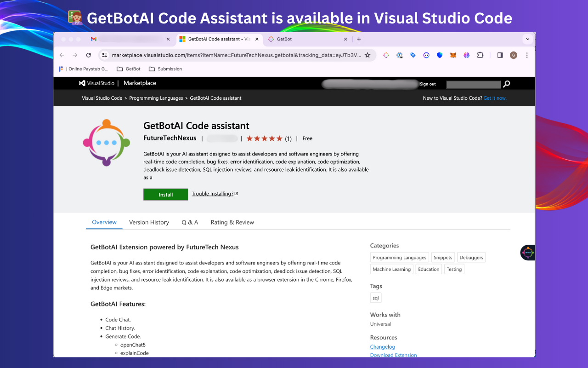The image size is (588, 368).
Task: Open the Online Paystub bookmark
Action: (x=84, y=69)
